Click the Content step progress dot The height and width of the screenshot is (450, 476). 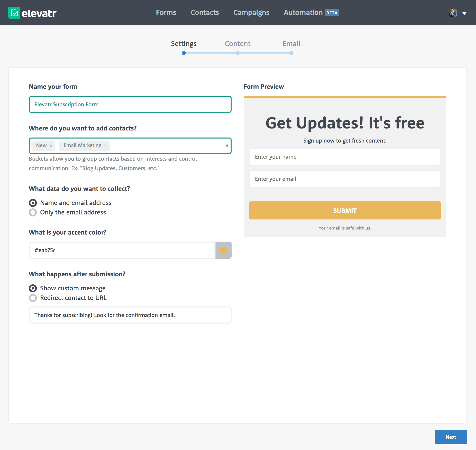click(237, 53)
